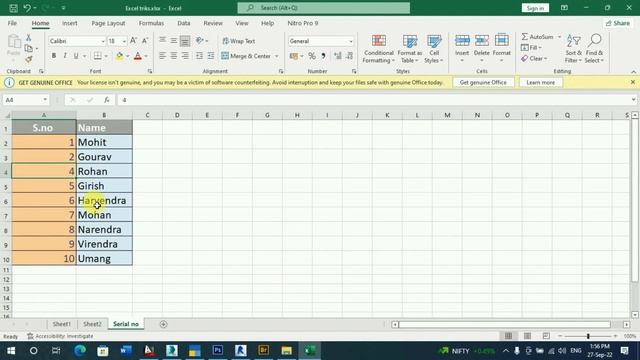Open the File menu
640x360 pixels.
[12, 23]
